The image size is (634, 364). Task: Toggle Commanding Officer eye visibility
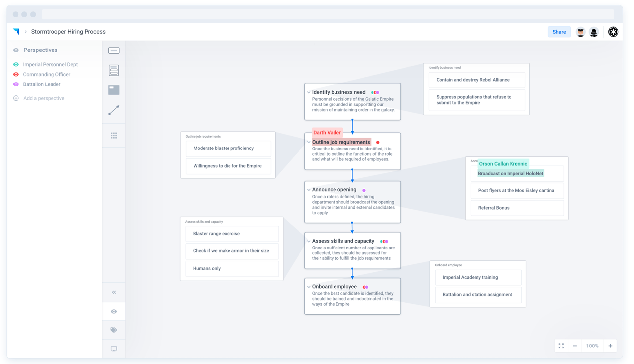(x=16, y=74)
